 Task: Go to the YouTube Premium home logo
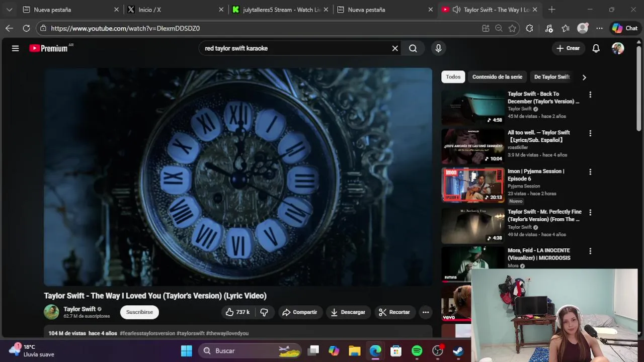[x=48, y=48]
